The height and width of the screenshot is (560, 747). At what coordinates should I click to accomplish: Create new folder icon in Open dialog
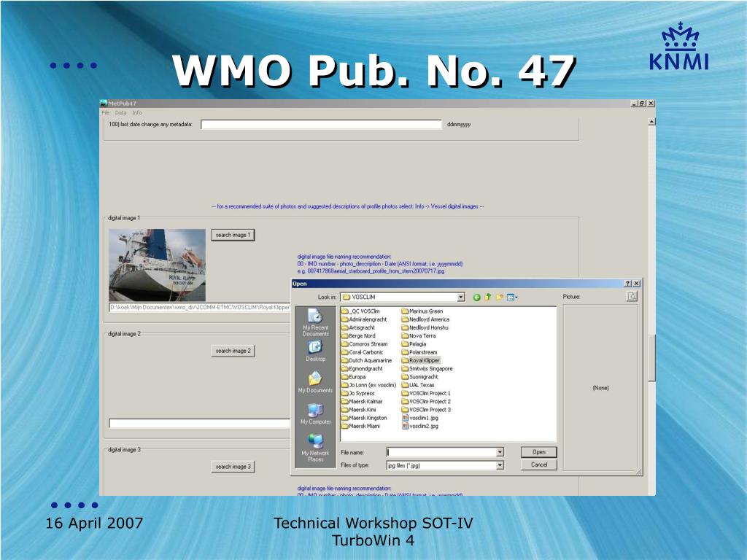499,297
